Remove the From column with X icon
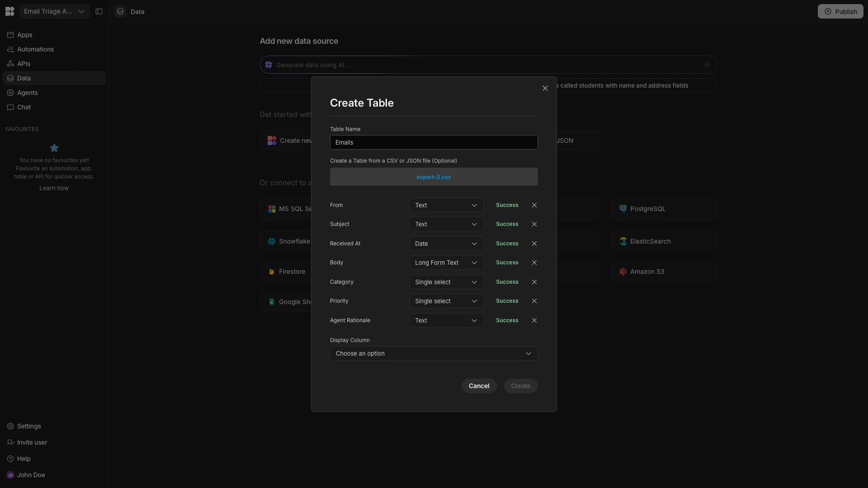Screen dimensions: 868x488 (x=534, y=205)
